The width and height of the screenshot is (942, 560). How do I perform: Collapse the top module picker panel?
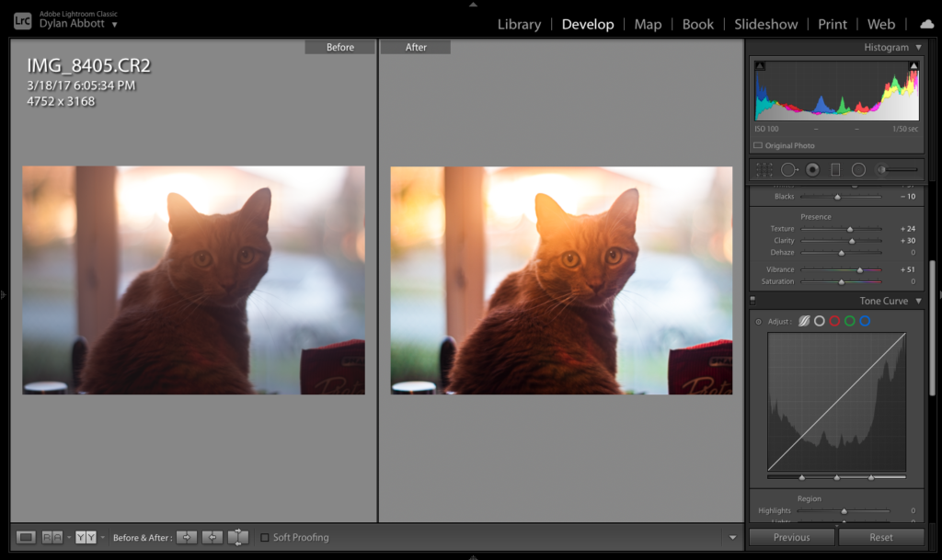[x=473, y=4]
